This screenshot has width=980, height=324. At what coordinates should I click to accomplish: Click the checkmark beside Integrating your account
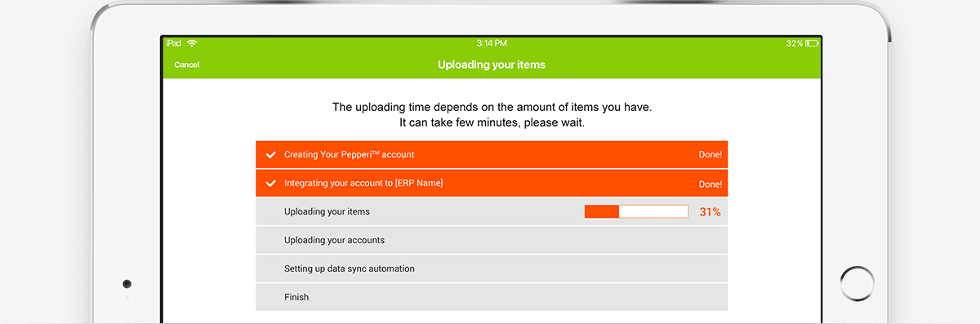click(x=271, y=184)
